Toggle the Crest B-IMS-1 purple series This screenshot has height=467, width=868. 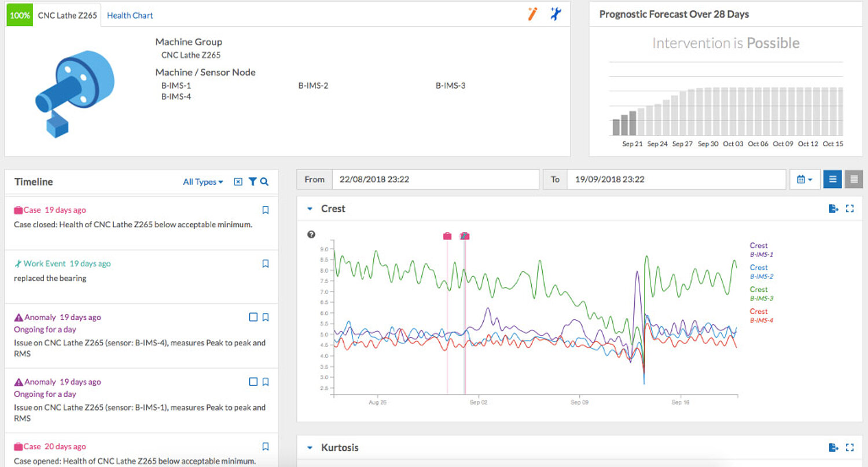click(761, 249)
